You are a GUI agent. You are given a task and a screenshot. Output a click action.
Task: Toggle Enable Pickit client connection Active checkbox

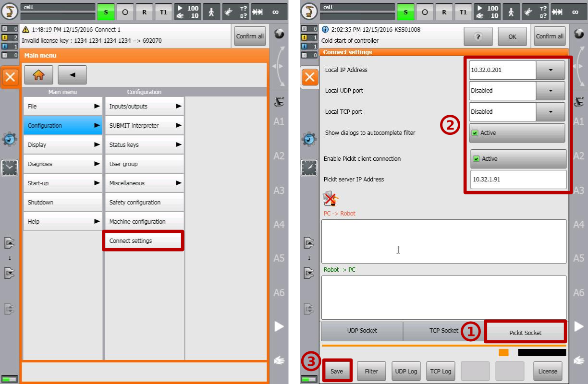pyautogui.click(x=476, y=159)
